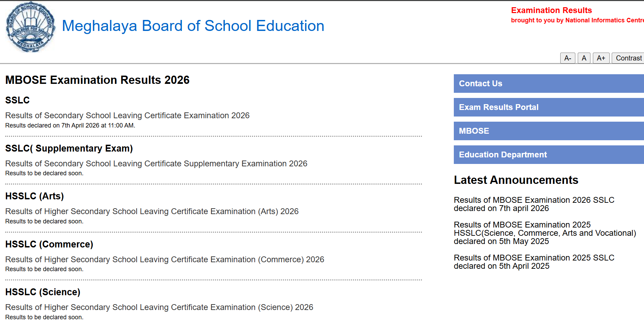Open HSSLC (Commerce) results section

click(49, 244)
